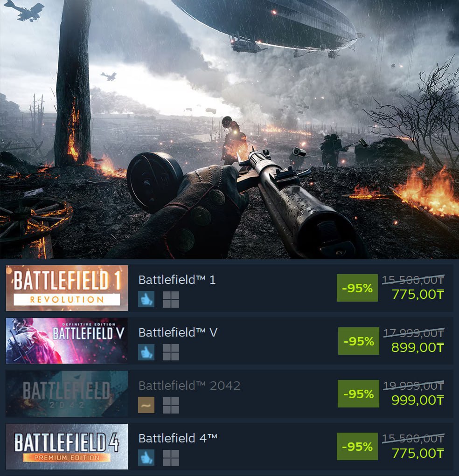Click the mixed review icon for Battlefield 2042
The width and height of the screenshot is (459, 476).
(146, 405)
